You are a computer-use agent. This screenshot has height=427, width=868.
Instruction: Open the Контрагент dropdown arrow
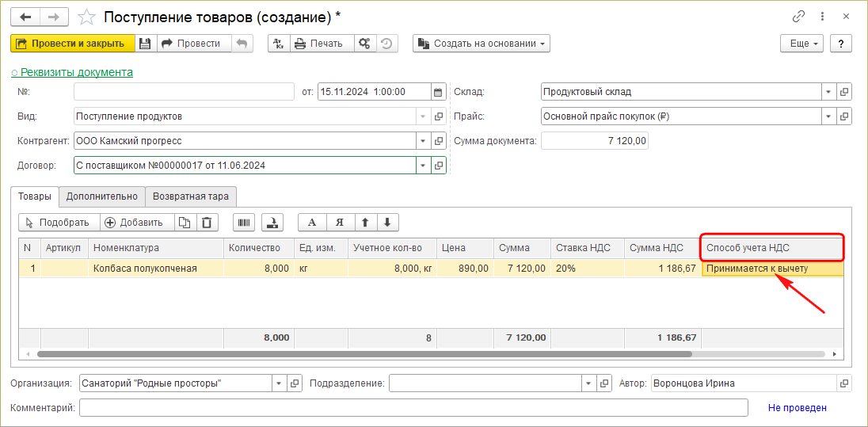point(422,141)
